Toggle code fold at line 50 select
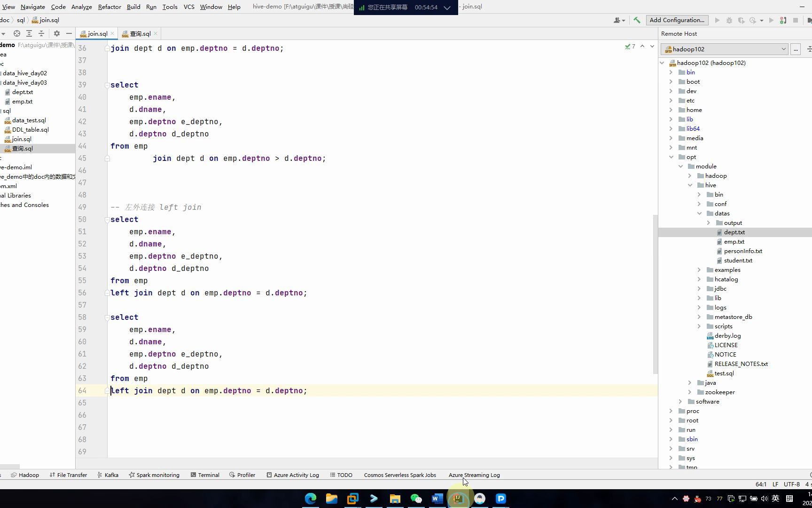The width and height of the screenshot is (812, 508). (x=107, y=220)
